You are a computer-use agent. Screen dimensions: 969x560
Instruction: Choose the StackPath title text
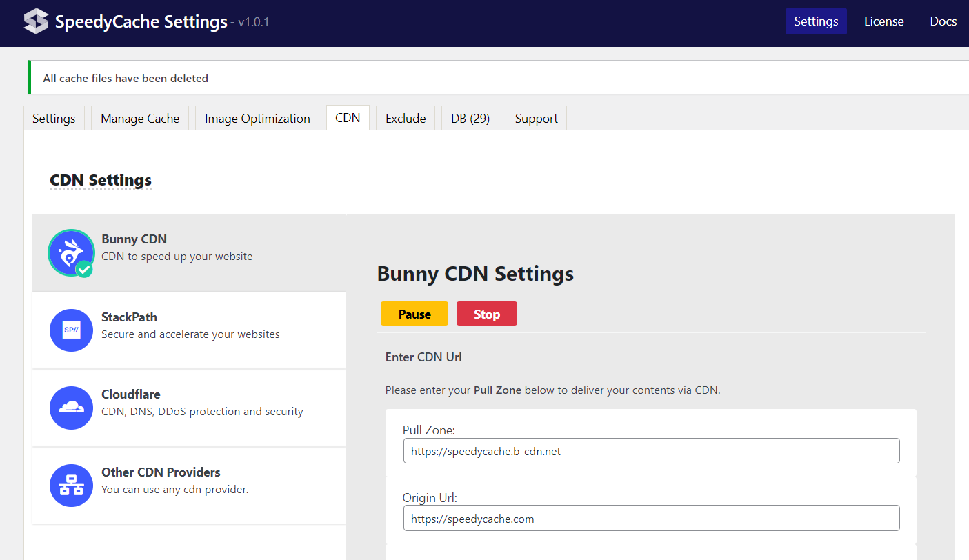point(129,317)
